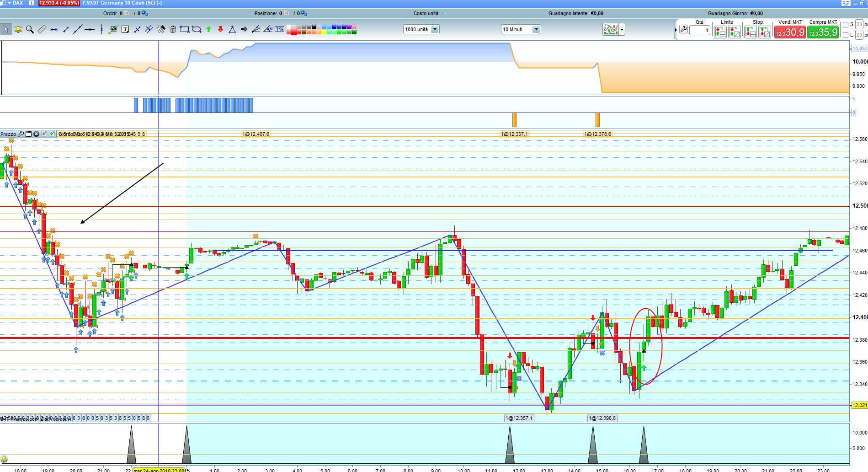Expand the indicators dropdown arrow
Screen dimensions: 868x472
tap(622, 30)
